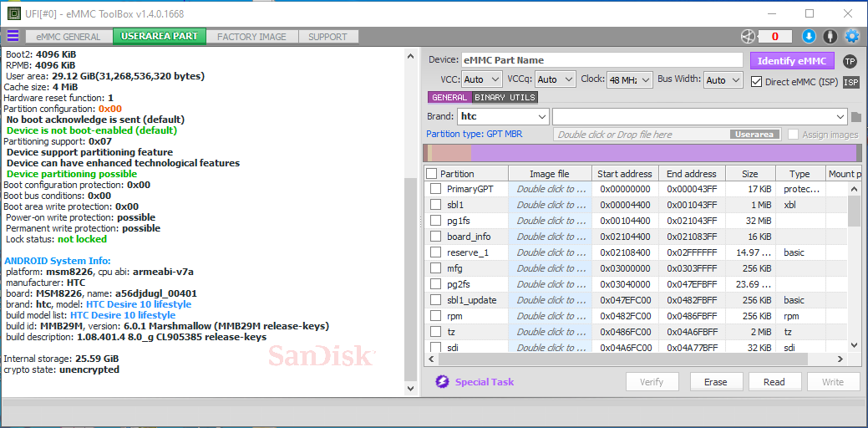Open the purple hamburger menu
The height and width of the screenshot is (428, 868).
tap(13, 36)
